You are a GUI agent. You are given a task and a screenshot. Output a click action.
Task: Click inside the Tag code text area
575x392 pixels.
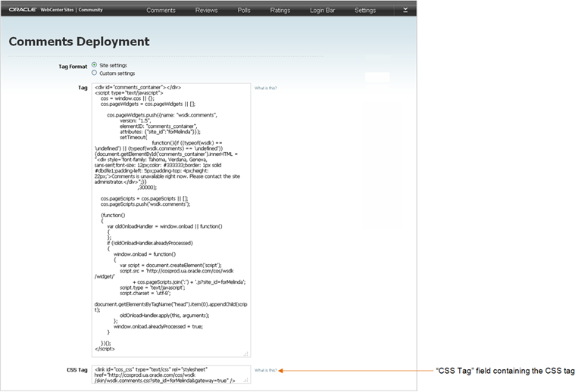tap(171, 219)
